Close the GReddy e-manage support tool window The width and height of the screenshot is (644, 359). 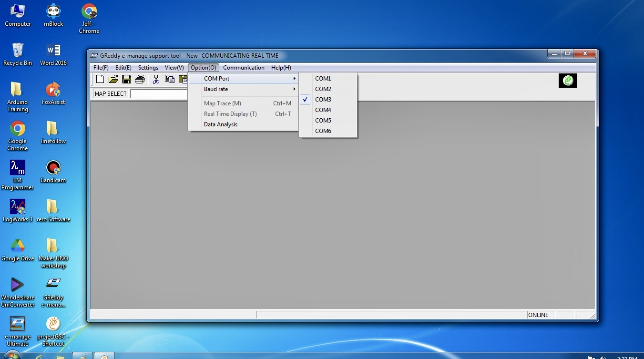pos(585,54)
